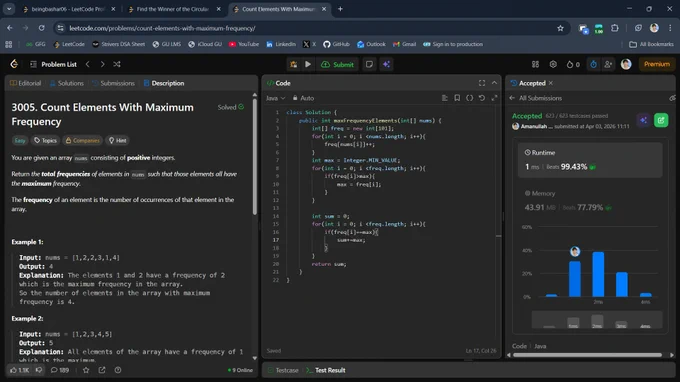Toggle Auto mode in code editor
Screen dimensions: 680x382
[303, 98]
